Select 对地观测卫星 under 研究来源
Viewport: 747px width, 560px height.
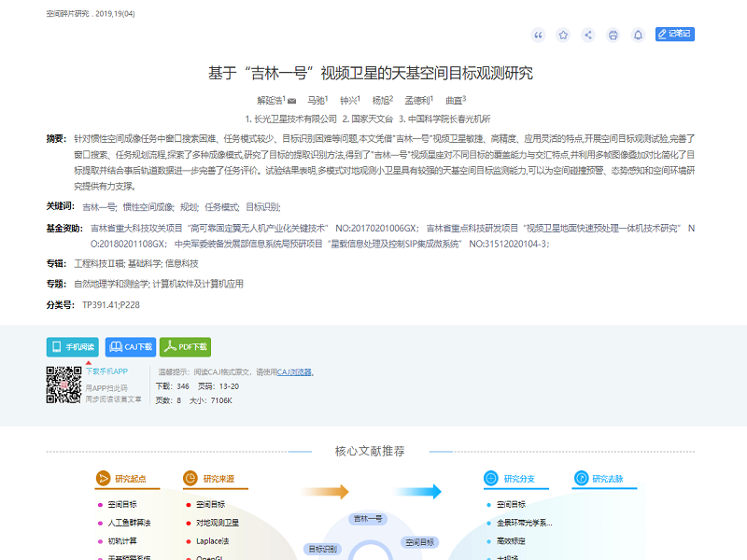[217, 523]
